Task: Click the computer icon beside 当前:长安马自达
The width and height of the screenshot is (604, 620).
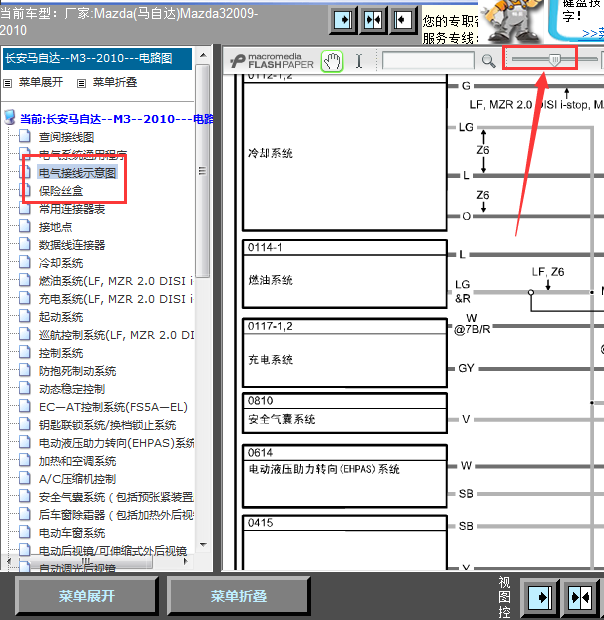Action: coord(9,118)
